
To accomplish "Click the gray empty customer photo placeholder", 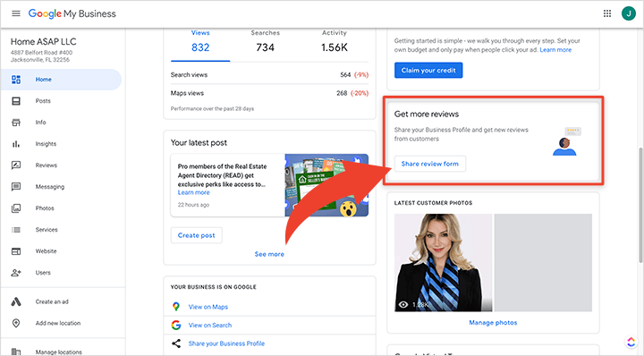I will (543, 263).
